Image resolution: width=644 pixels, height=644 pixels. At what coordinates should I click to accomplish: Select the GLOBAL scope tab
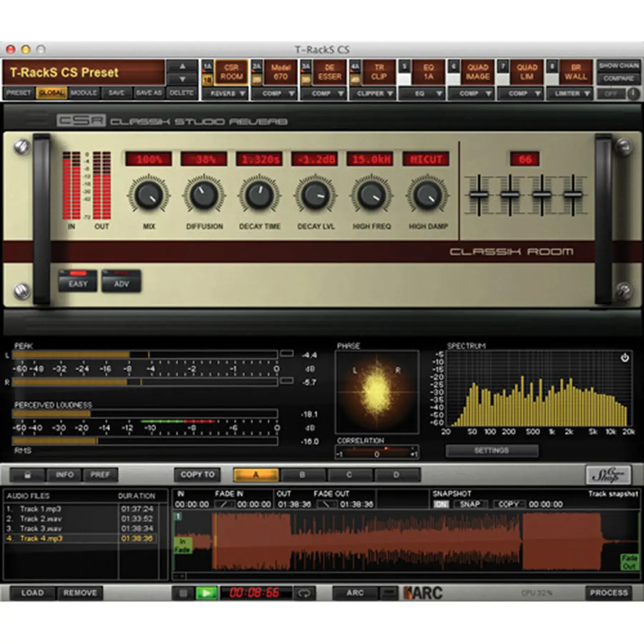52,93
